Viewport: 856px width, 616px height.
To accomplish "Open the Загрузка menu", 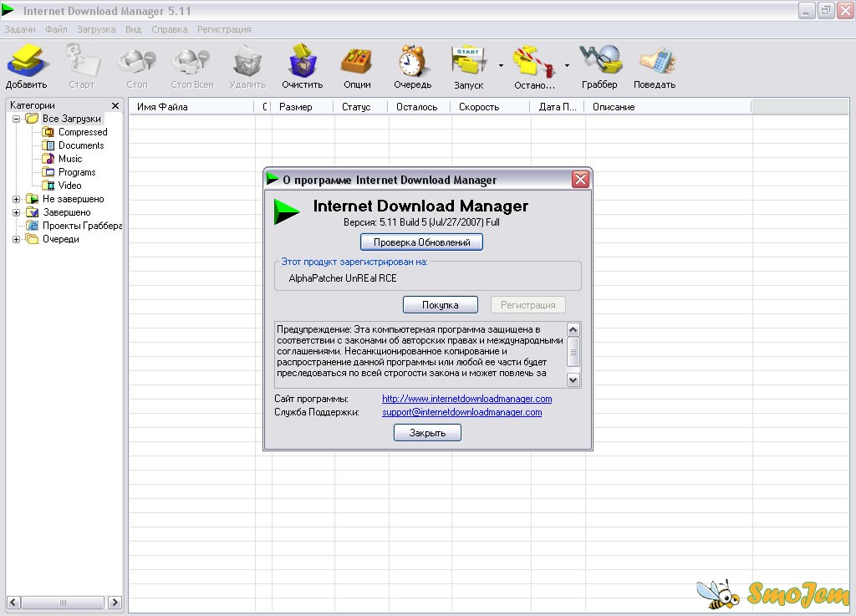I will point(96,29).
